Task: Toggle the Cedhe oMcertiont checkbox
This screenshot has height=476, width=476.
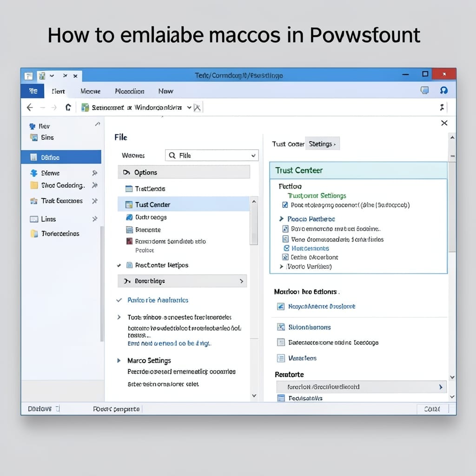Action: click(x=285, y=257)
